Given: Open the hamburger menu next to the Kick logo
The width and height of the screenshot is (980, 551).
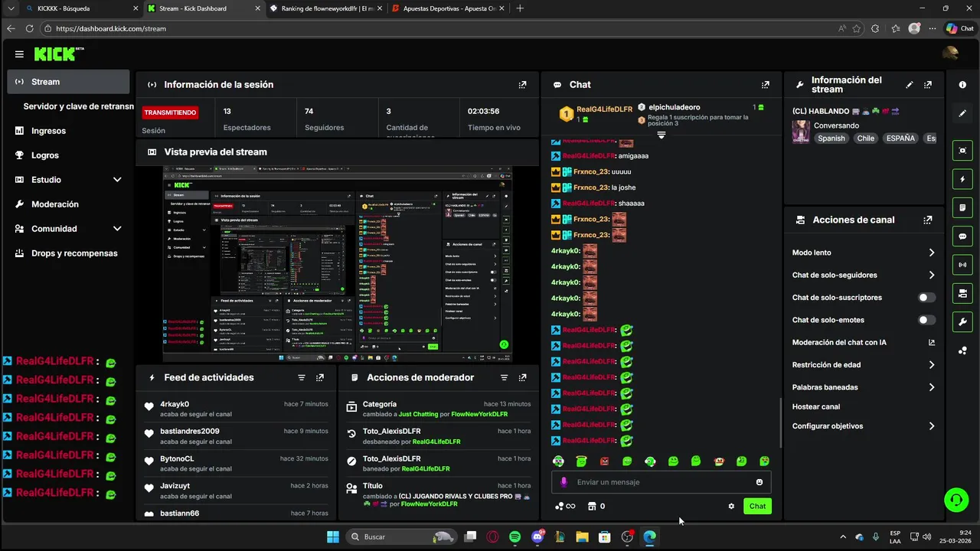Looking at the screenshot, I should pyautogui.click(x=19, y=54).
